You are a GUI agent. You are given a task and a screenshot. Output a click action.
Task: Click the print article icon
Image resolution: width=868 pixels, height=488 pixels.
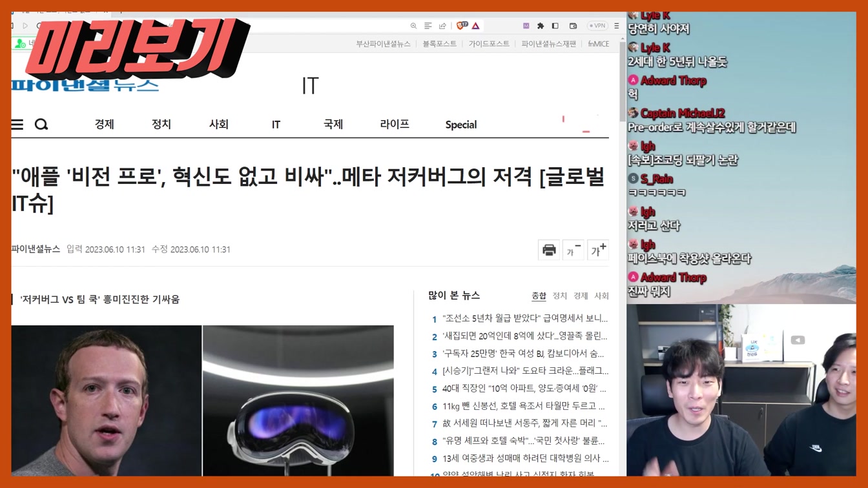(549, 250)
